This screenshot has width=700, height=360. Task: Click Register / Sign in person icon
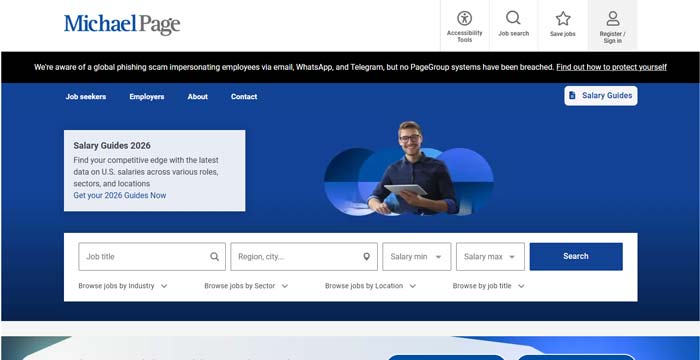[x=612, y=19]
